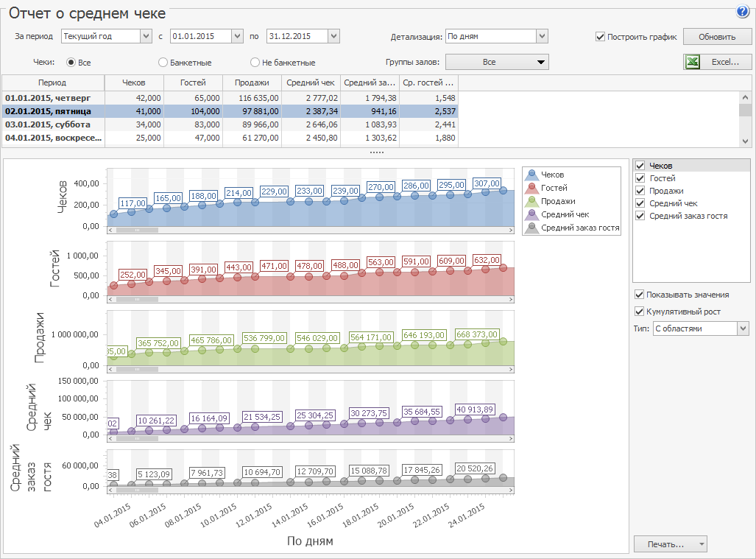
Task: Click the purple Средний чек legend icon
Action: (531, 215)
